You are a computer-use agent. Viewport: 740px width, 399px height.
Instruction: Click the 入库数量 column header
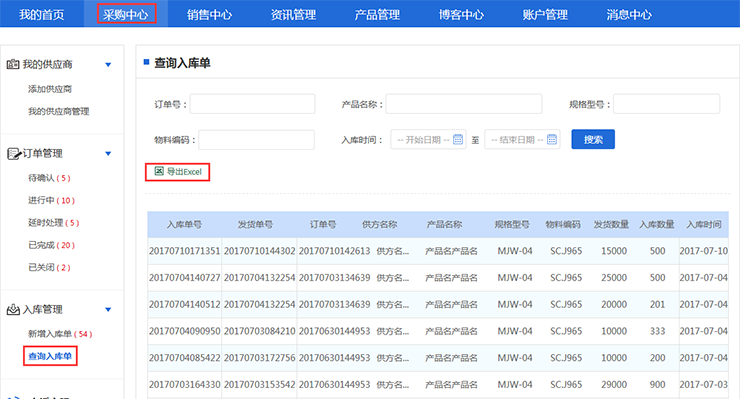(x=656, y=225)
